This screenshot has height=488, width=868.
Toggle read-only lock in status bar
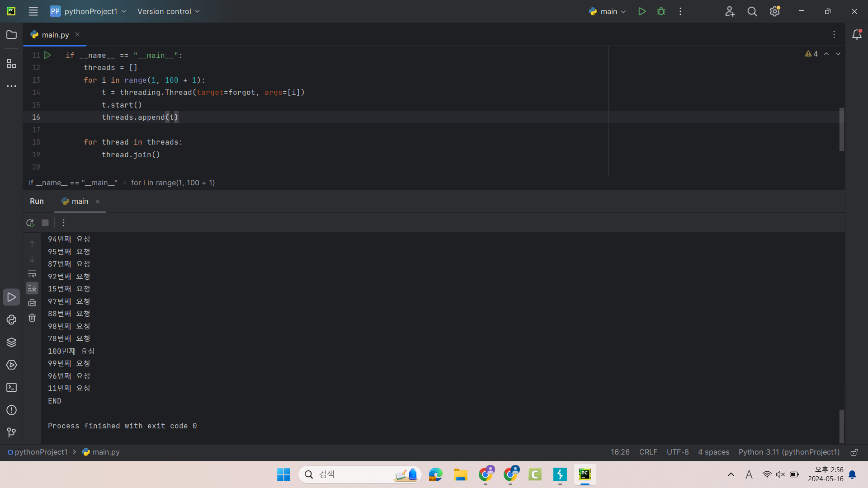coord(854,452)
